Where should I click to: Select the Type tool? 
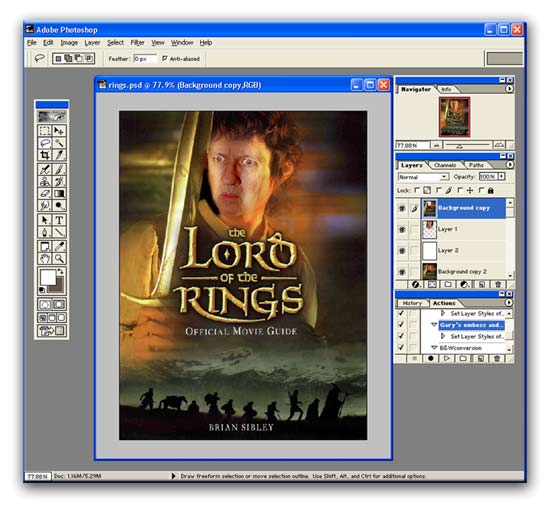[59, 220]
